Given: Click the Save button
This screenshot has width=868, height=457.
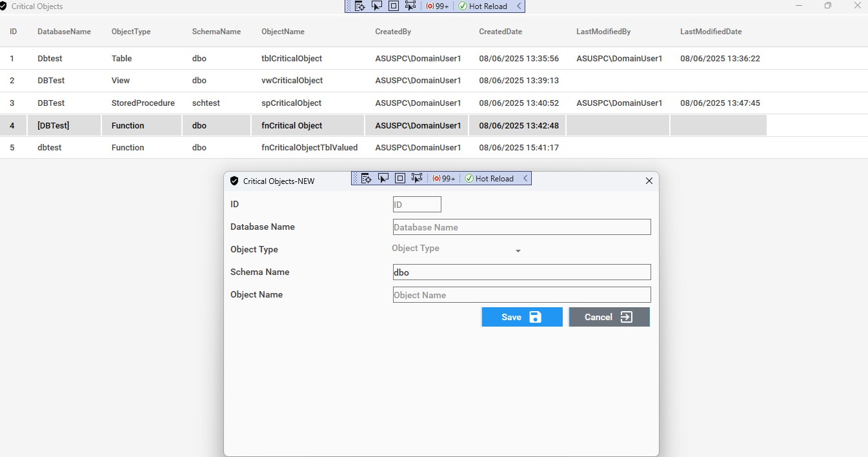Looking at the screenshot, I should (521, 317).
